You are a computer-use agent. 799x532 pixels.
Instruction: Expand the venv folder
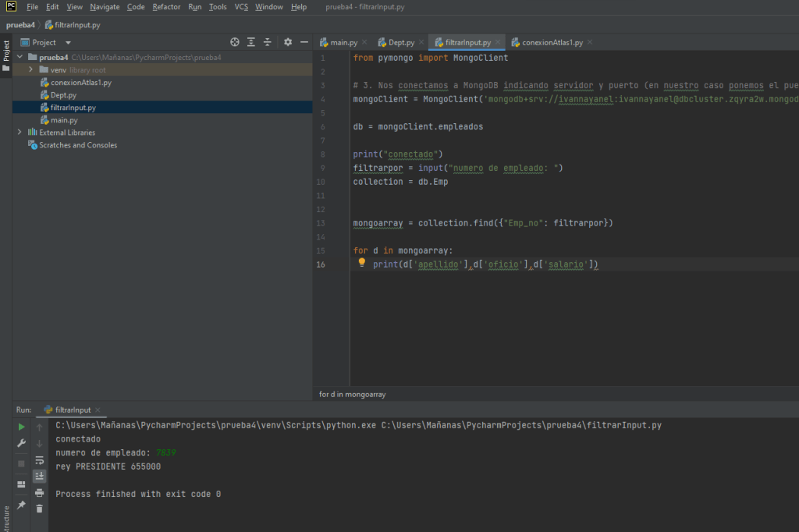30,69
